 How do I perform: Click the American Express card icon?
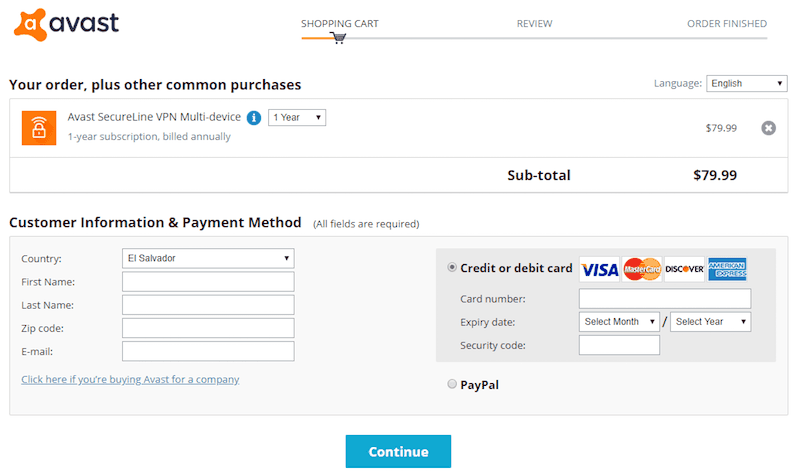click(727, 269)
